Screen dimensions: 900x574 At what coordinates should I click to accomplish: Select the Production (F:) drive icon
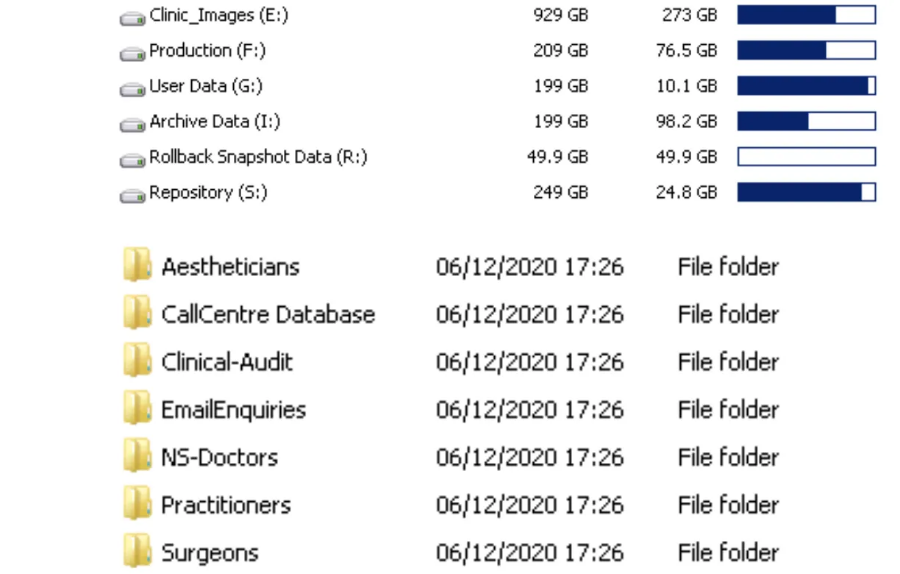(x=132, y=54)
